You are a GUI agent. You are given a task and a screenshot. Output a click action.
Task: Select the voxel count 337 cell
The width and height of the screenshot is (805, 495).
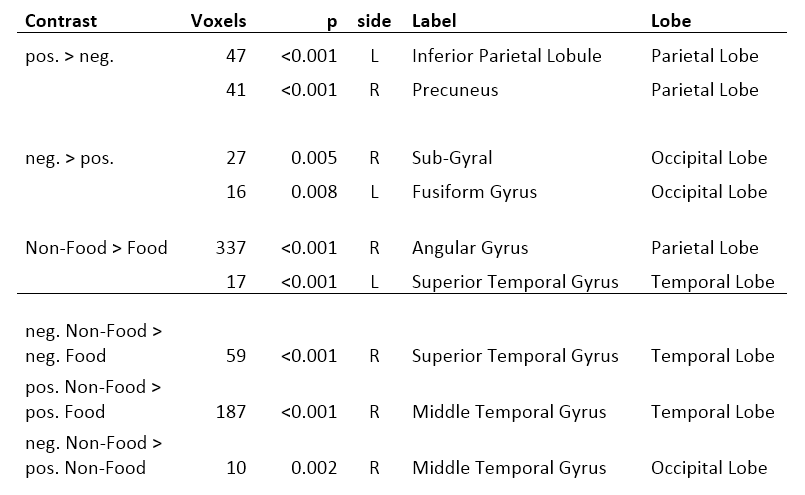click(231, 248)
